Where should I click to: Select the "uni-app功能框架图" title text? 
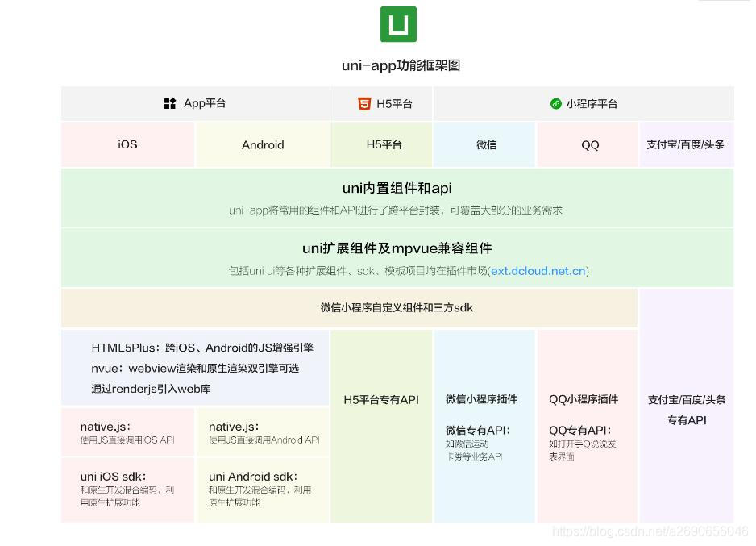[401, 65]
